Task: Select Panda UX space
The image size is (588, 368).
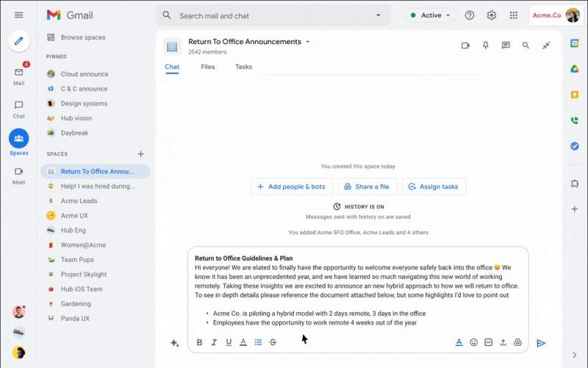Action: tap(75, 318)
